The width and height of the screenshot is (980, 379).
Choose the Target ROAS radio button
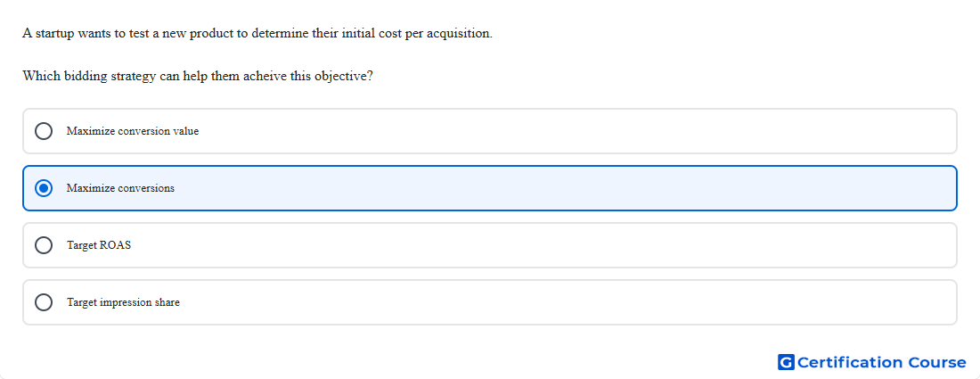click(x=44, y=245)
